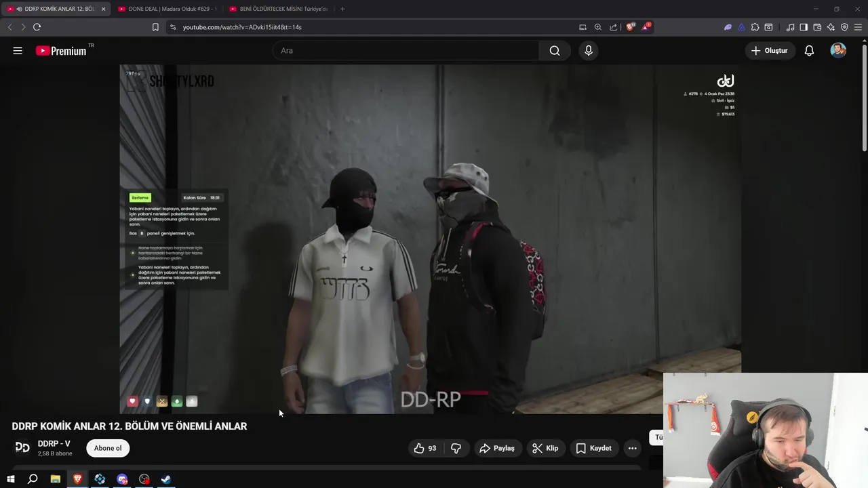Screen dimensions: 868x488
Task: Open the search tabs window icon
Action: click(x=768, y=27)
